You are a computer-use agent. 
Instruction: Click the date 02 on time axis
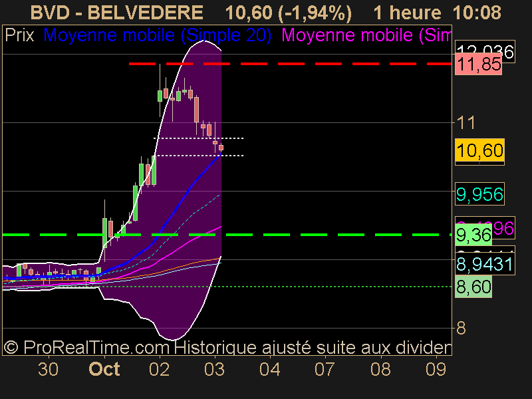159,369
